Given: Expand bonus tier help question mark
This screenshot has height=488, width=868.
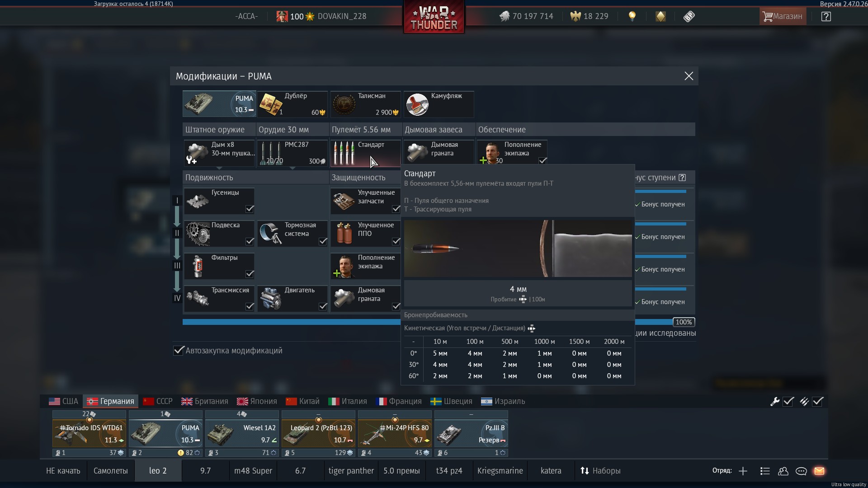Looking at the screenshot, I should (x=682, y=178).
